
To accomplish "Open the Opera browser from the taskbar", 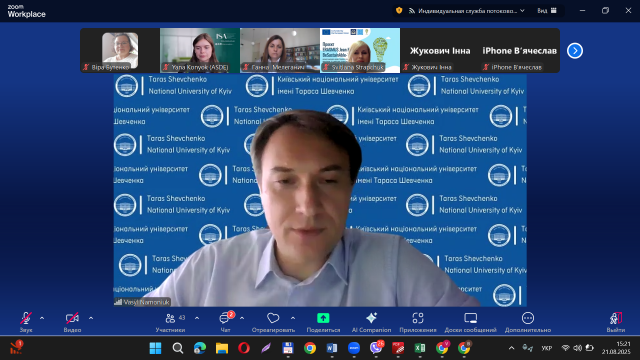I will (244, 348).
